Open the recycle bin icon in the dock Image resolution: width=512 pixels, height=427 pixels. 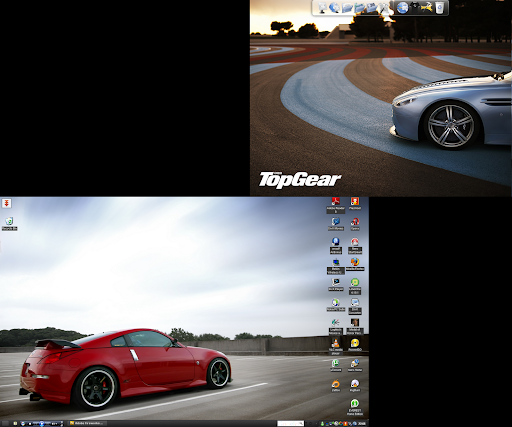(x=440, y=8)
